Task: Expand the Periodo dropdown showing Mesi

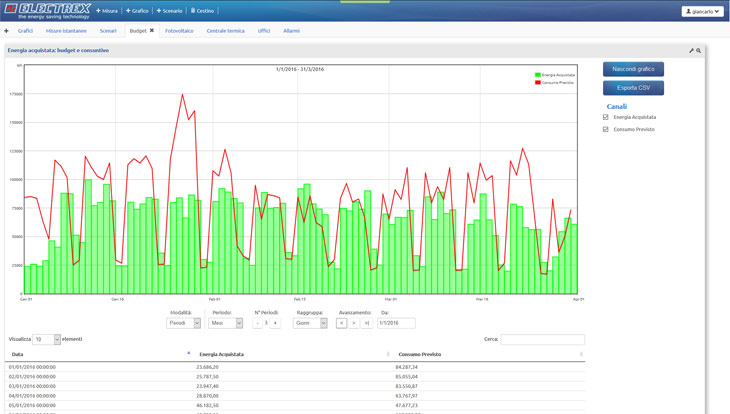Action: pos(226,323)
